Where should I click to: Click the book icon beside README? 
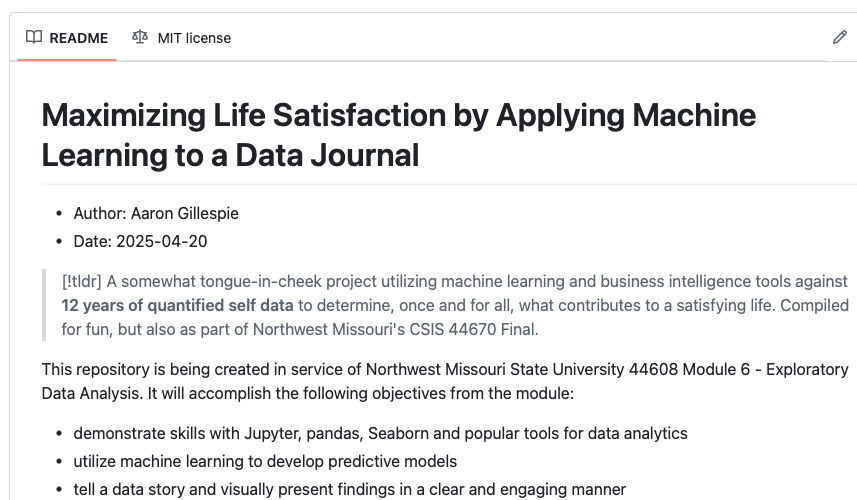pyautogui.click(x=34, y=38)
